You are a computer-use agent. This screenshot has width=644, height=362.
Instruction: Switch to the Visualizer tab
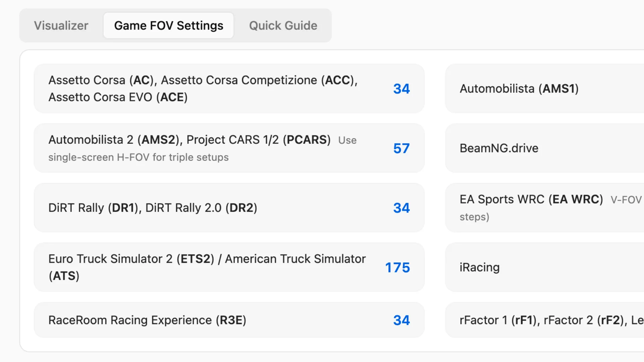(61, 25)
